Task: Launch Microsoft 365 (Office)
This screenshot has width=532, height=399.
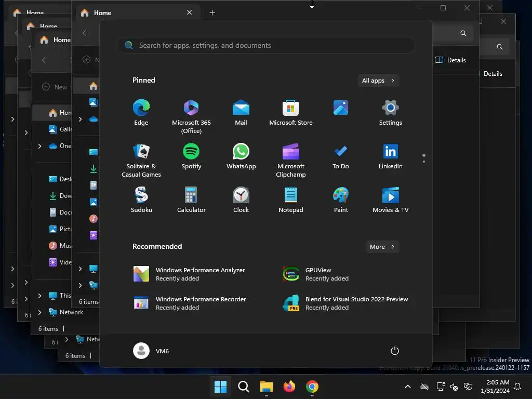Action: coord(191,116)
